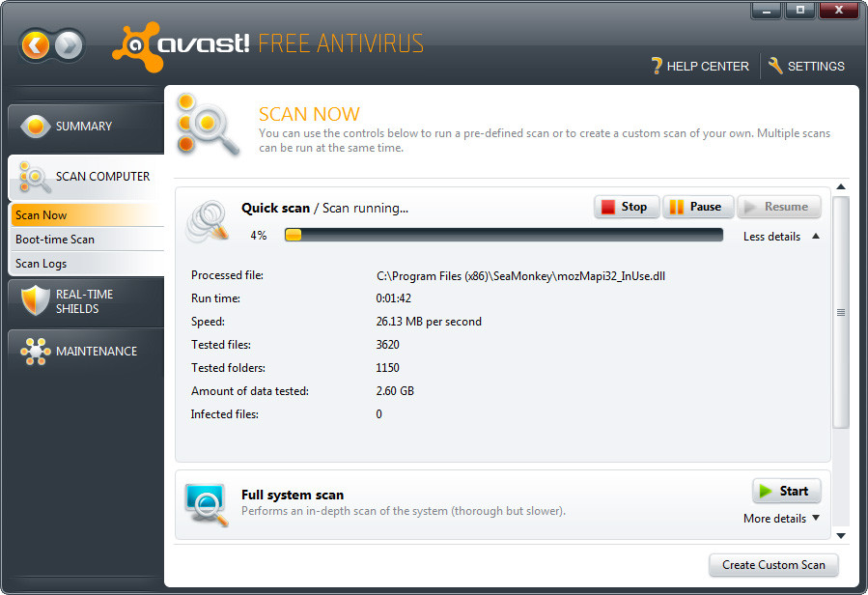
Task: Click the Full system scan monitor icon
Action: (x=207, y=504)
